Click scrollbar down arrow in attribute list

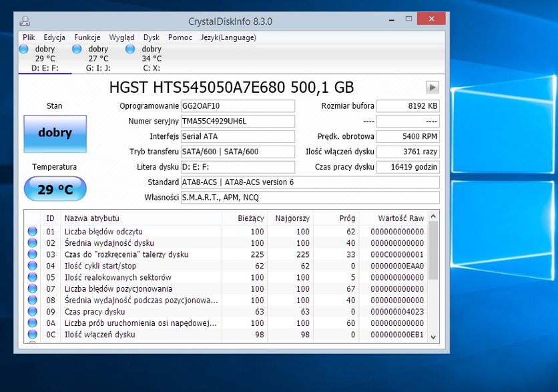[x=433, y=337]
